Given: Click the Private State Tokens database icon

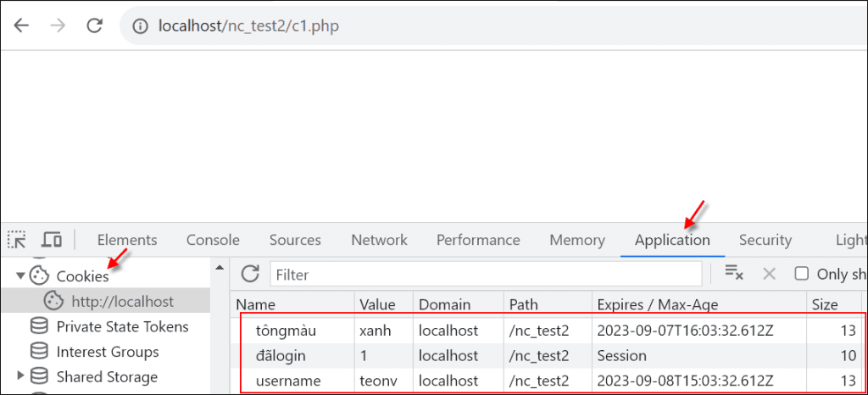Looking at the screenshot, I should [38, 326].
